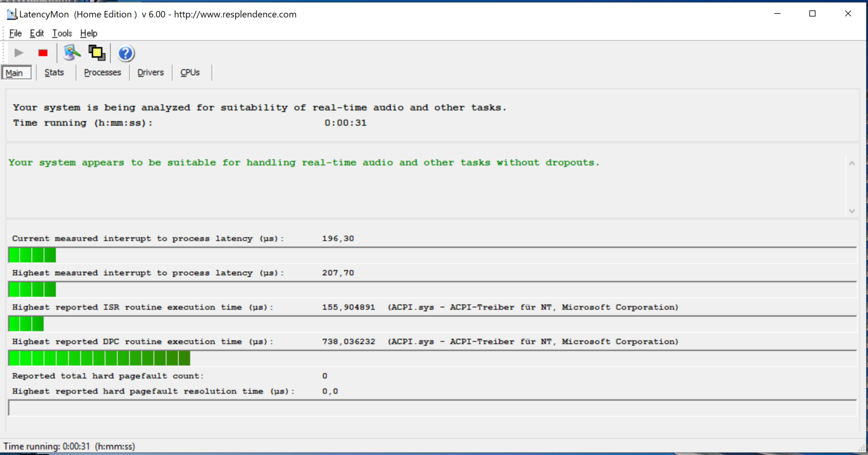Open the Help menu
This screenshot has height=455, width=868.
click(x=89, y=33)
